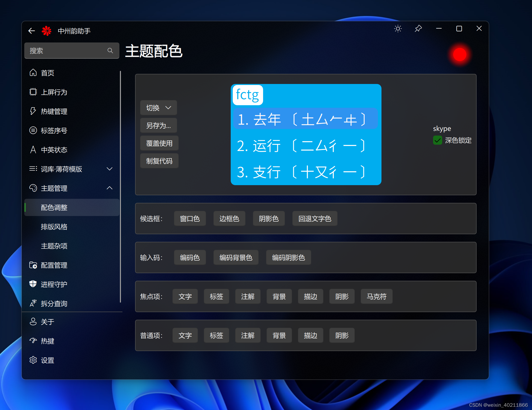Image resolution: width=532 pixels, height=410 pixels.
Task: Expand the 词库·薄荷模版 section
Action: [110, 169]
